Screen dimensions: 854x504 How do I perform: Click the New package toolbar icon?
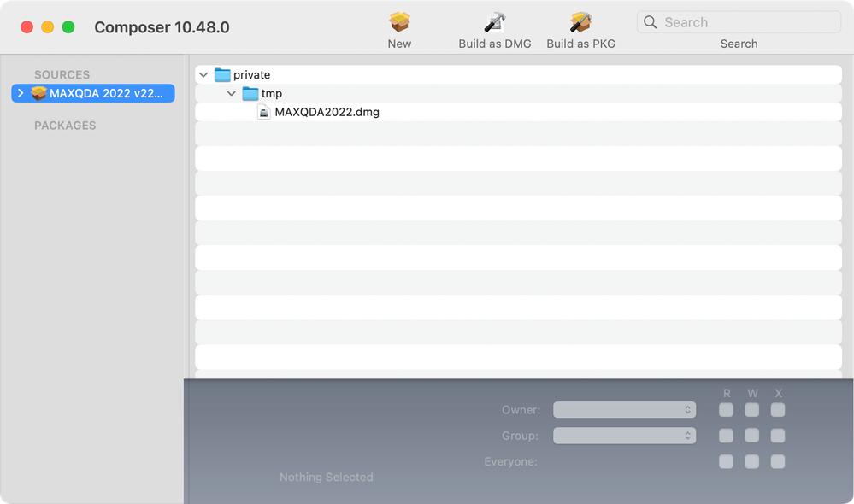coord(399,22)
